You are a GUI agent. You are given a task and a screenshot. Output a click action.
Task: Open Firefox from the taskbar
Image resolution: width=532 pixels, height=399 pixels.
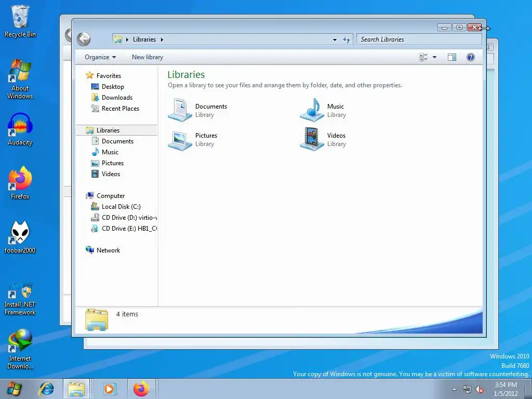(x=141, y=389)
